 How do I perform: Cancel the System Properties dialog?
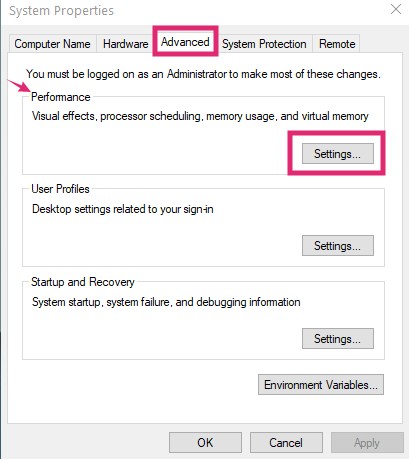286,443
